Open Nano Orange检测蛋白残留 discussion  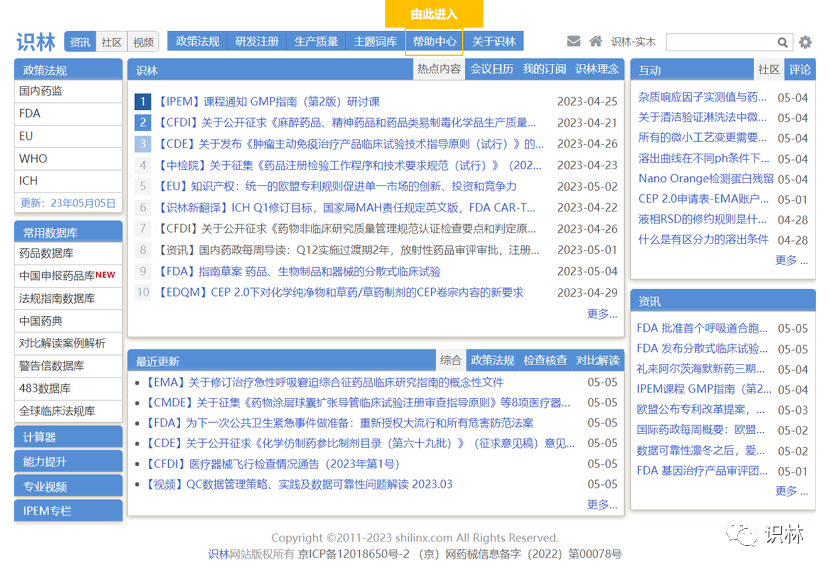pyautogui.click(x=706, y=179)
